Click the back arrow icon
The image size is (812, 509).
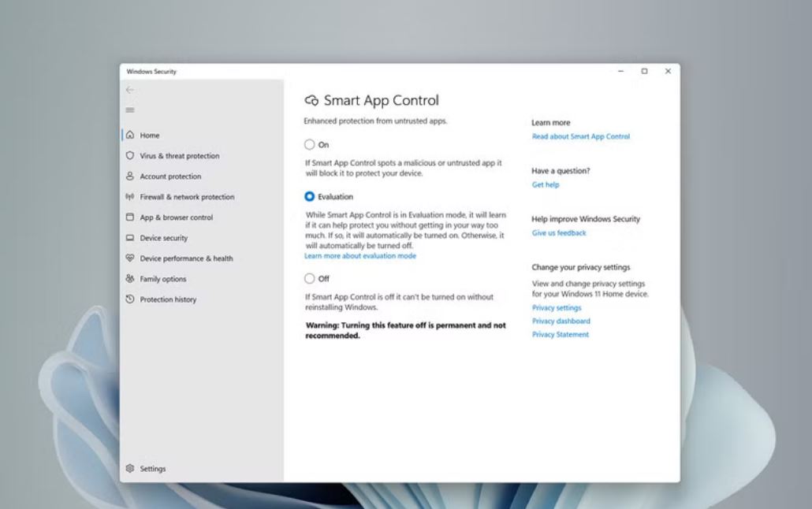point(130,90)
